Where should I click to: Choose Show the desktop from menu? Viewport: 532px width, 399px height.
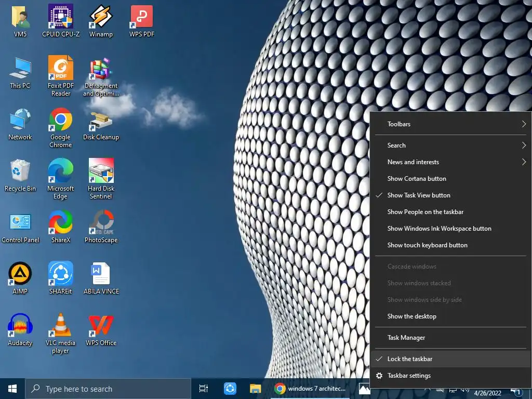[450, 316]
